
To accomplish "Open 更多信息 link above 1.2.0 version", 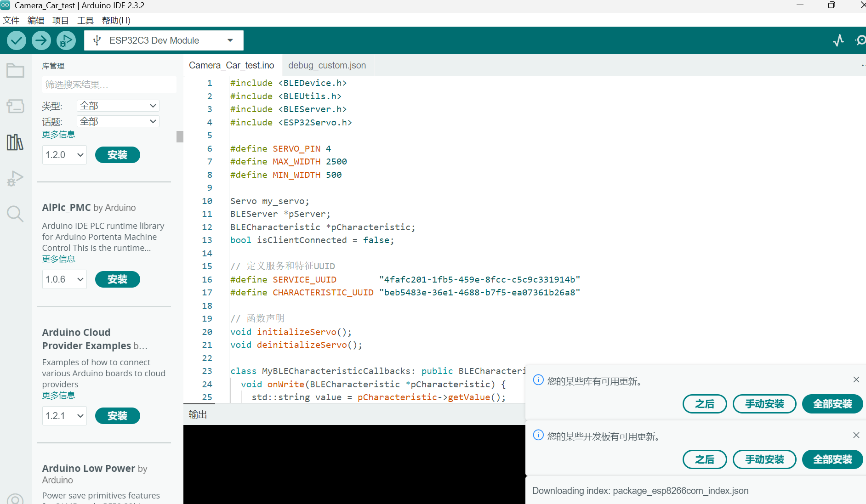I will [x=59, y=135].
